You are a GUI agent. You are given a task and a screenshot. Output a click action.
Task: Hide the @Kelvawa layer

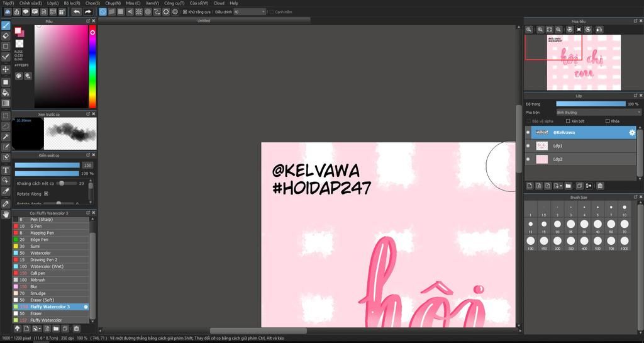(x=528, y=133)
